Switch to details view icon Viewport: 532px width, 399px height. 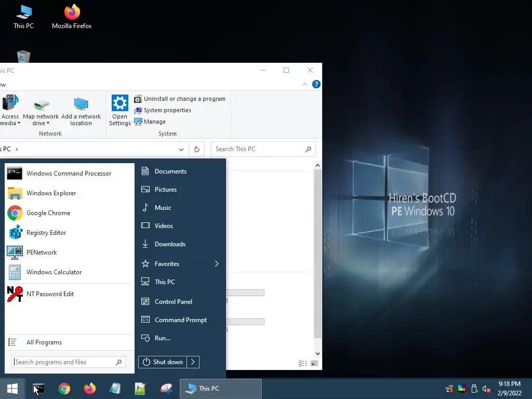pos(303,363)
